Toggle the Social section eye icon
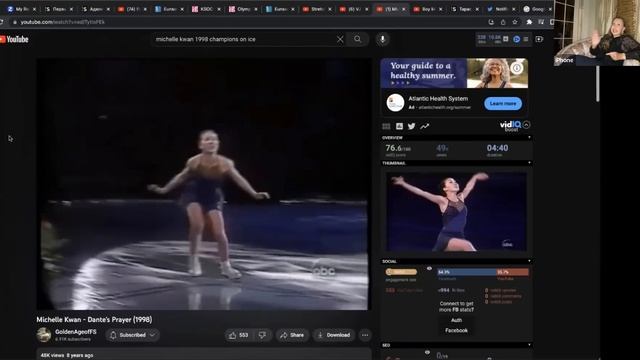 429,269
